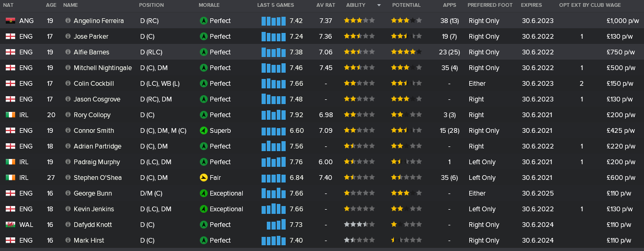Open info icon for Stephen O'Shea
This screenshot has width=644, height=251.
point(68,178)
